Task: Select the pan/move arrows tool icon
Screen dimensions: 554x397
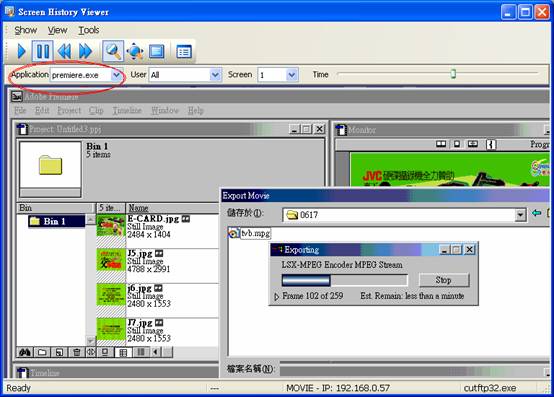Action: click(135, 52)
